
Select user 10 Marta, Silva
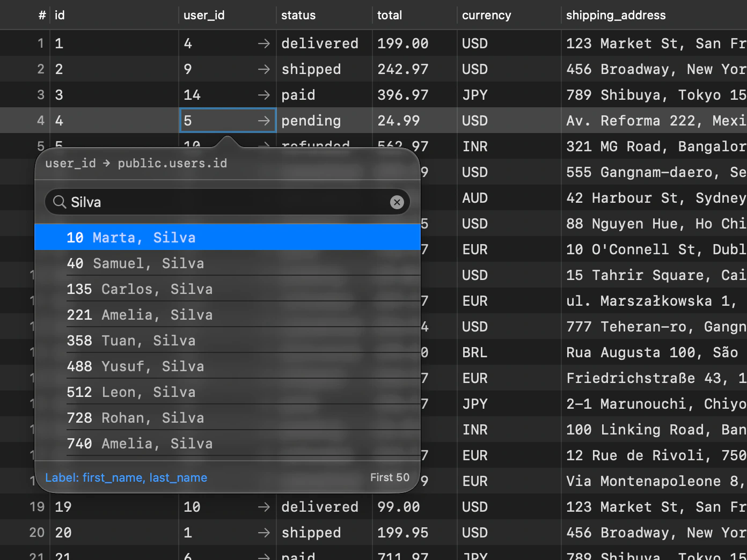[x=228, y=237]
